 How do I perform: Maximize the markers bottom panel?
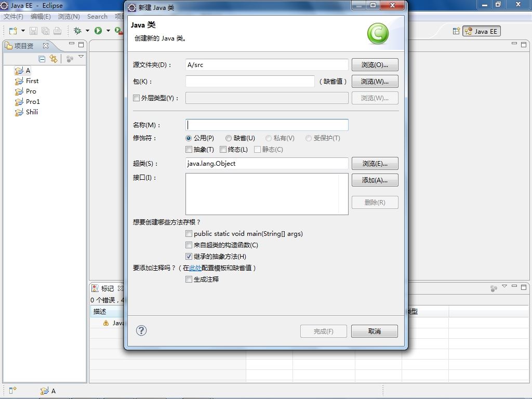(524, 287)
